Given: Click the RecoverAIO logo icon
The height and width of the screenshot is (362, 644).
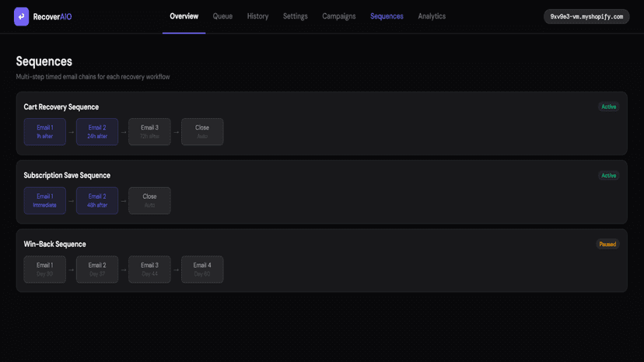Looking at the screenshot, I should point(21,16).
